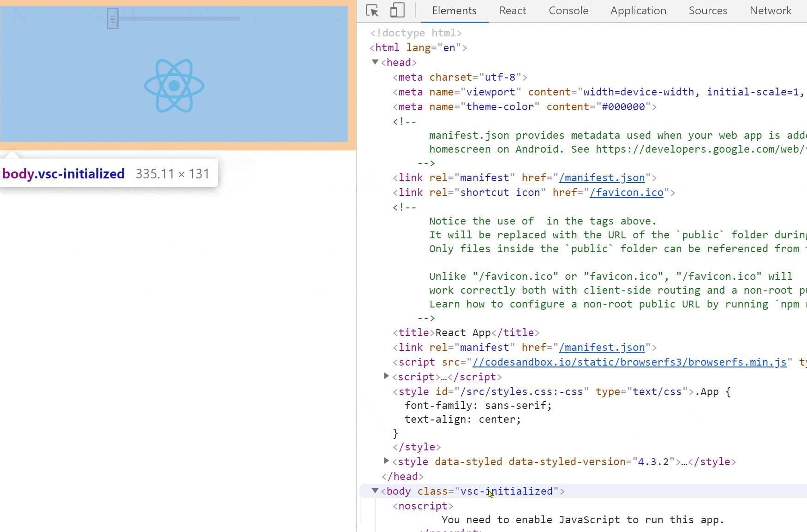This screenshot has width=807, height=532.
Task: Click the React logo in the preview
Action: (174, 86)
